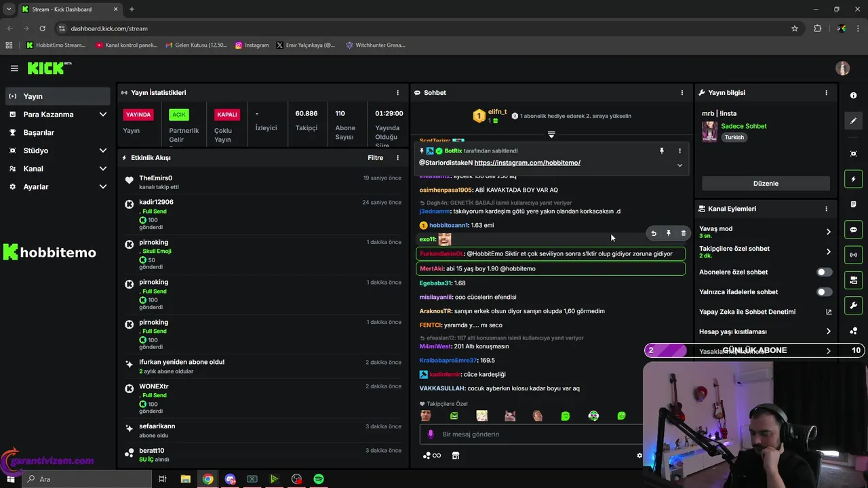This screenshot has width=868, height=488.
Task: Open Yapay Zeka ile Sohbet Denetimi external link
Action: click(x=828, y=312)
